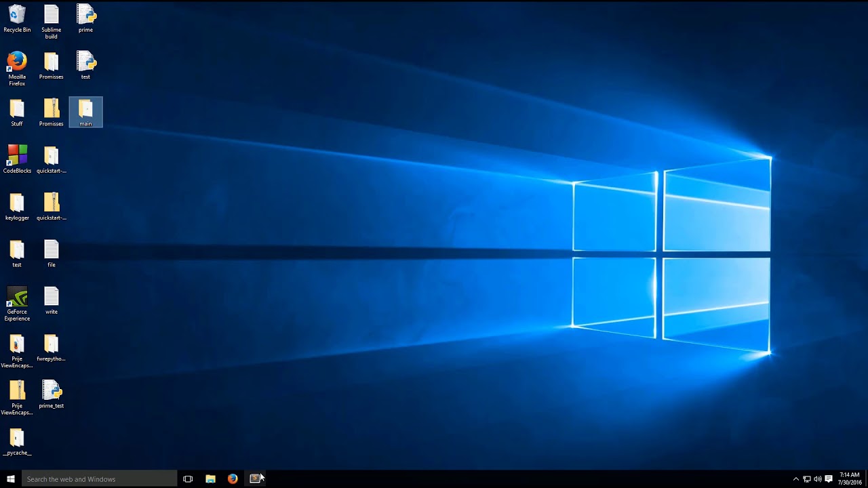Select the CodeBlocks desktop shortcut
Viewport: 868px width, 488px height.
17,159
